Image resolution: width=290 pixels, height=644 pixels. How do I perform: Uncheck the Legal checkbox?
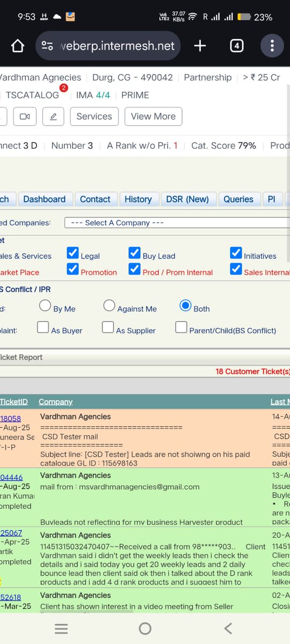click(x=73, y=253)
